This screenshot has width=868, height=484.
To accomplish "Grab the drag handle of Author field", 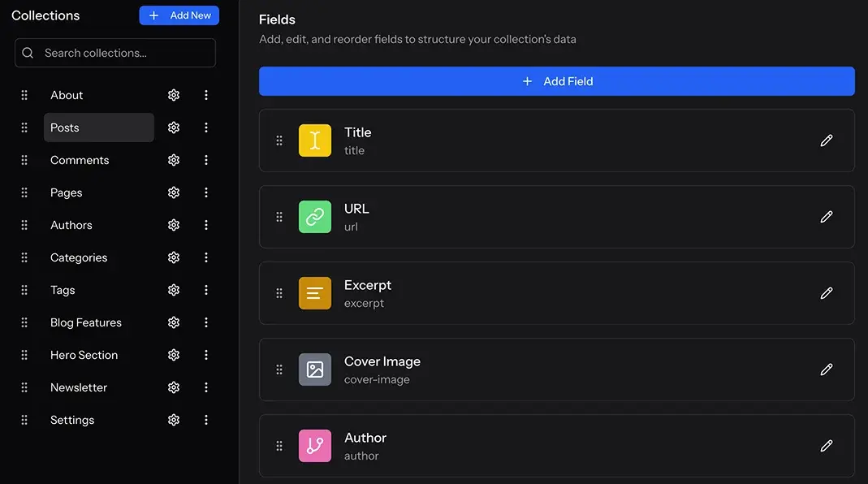I will (x=279, y=446).
